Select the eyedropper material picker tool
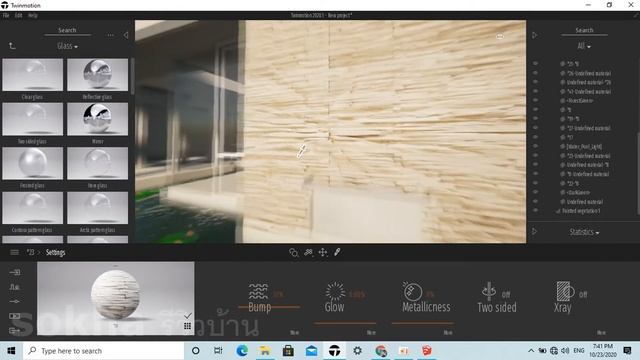640x360 pixels. 337,253
